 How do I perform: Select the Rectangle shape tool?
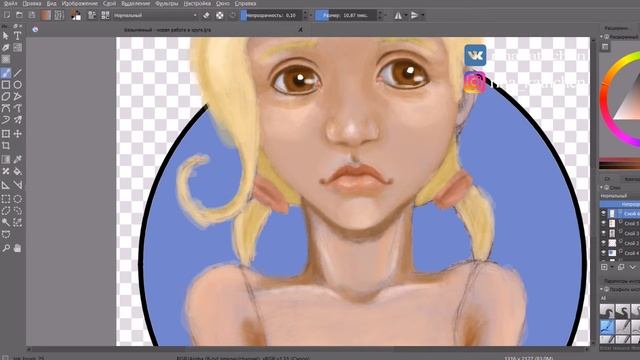6,85
